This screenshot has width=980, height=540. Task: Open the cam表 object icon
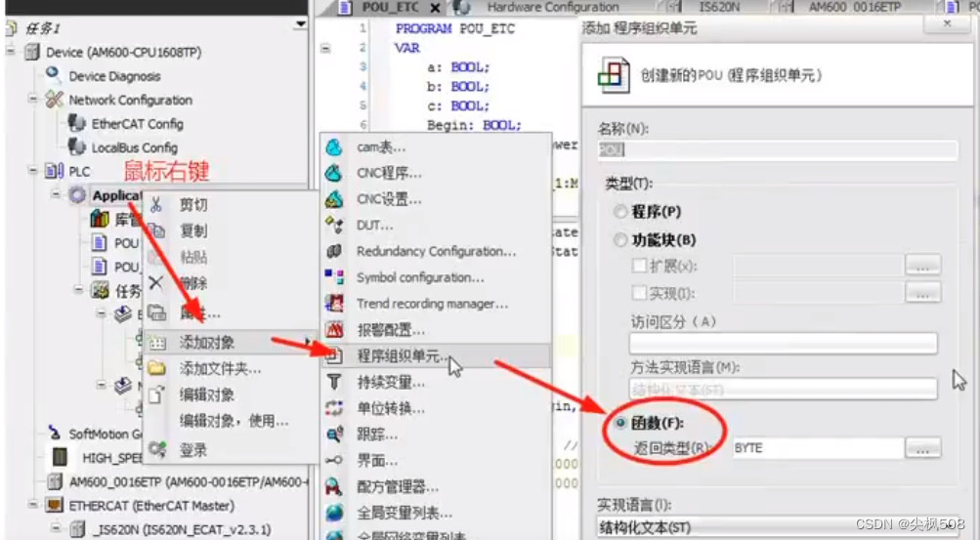tap(334, 147)
